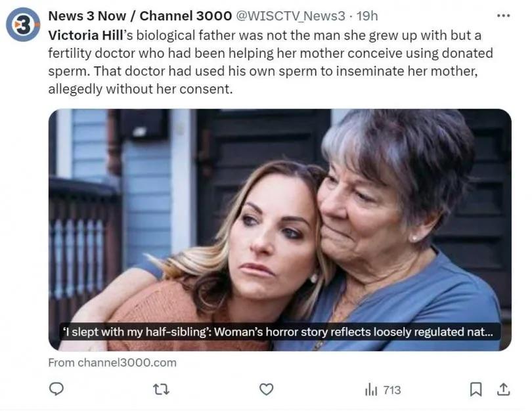
Task: Click the share upload arrow icon
Action: click(503, 389)
